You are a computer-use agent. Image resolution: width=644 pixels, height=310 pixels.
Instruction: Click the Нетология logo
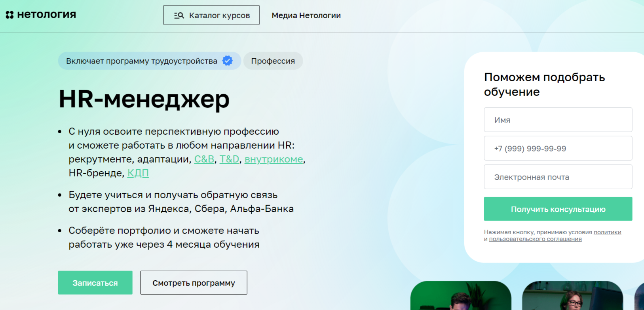pos(41,15)
